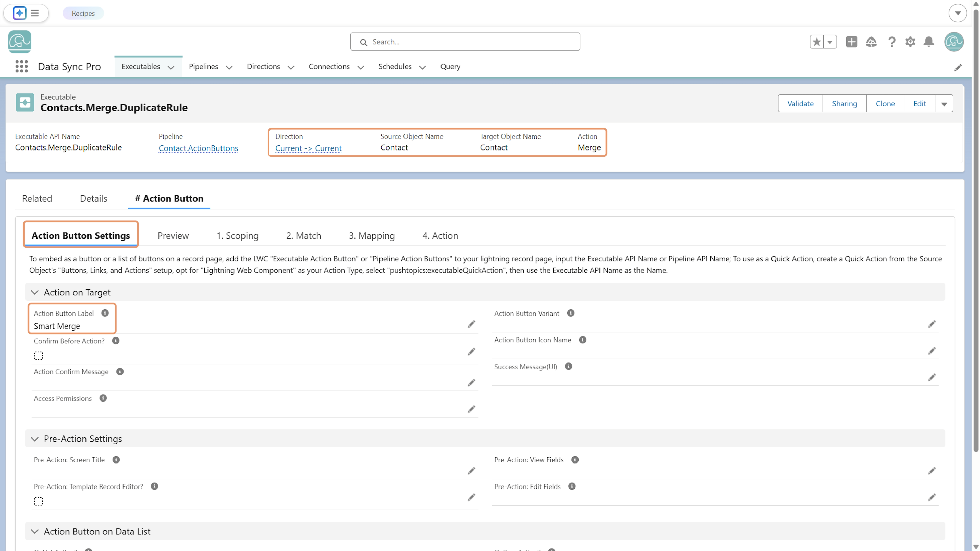Collapse the Pre-Action Settings section
The image size is (980, 551).
click(x=35, y=439)
